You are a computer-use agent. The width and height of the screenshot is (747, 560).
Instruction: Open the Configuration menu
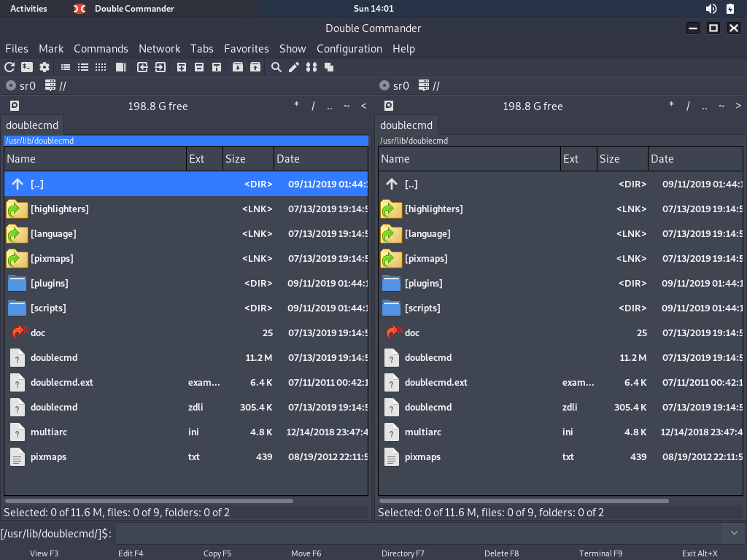(349, 49)
